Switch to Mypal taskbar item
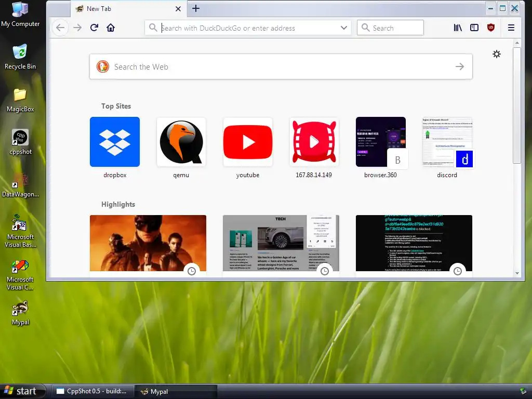Screen dimensions: 532x399 click(176, 391)
